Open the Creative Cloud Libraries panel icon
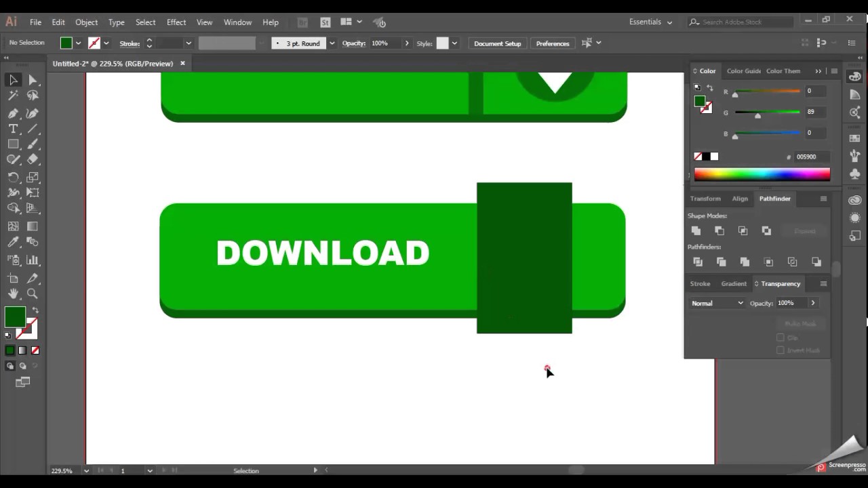Image resolution: width=868 pixels, height=488 pixels. tap(855, 201)
